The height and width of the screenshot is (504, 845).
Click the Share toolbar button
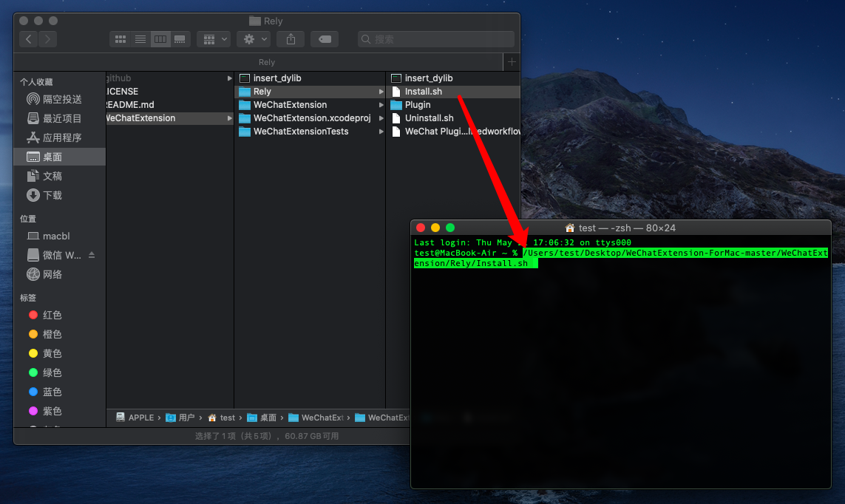[291, 38]
